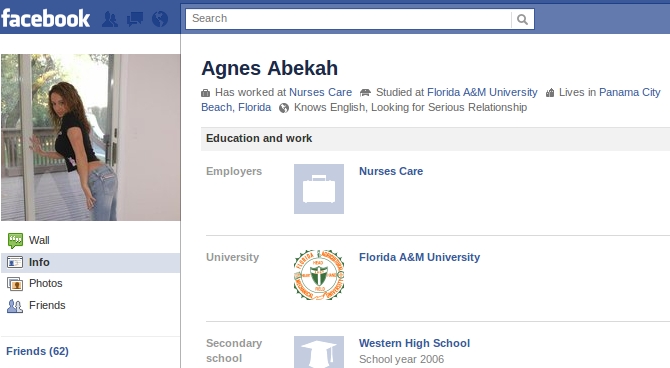Open the profile picture photo
670x368 pixels.
click(x=91, y=137)
